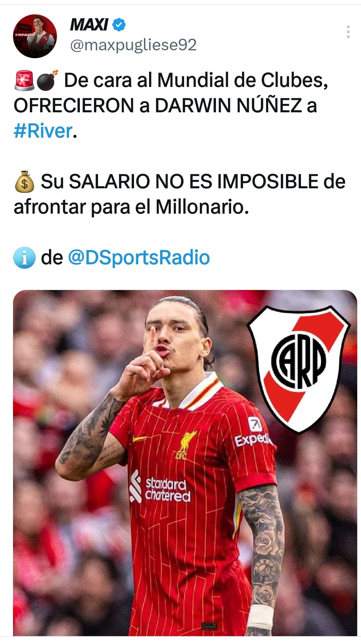This screenshot has width=361, height=644.
Task: Click the blue verified badge next to MAXI
Action: (x=119, y=25)
